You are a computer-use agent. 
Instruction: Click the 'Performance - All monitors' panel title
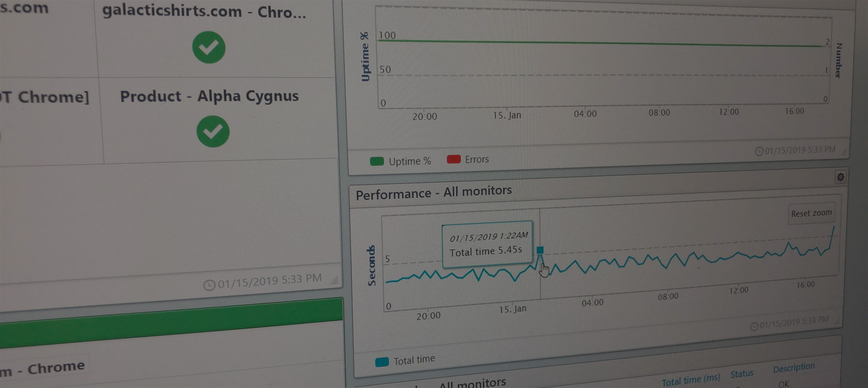(434, 192)
